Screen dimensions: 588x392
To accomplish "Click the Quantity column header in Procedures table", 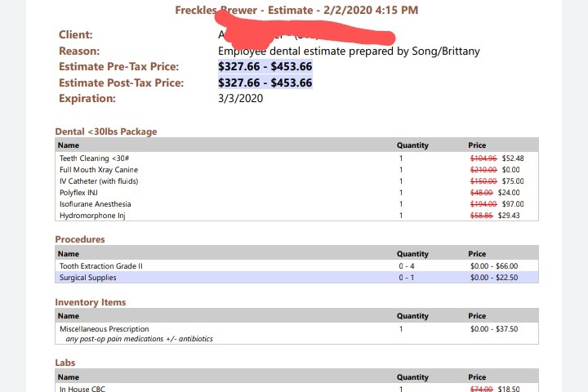I will click(x=412, y=254).
